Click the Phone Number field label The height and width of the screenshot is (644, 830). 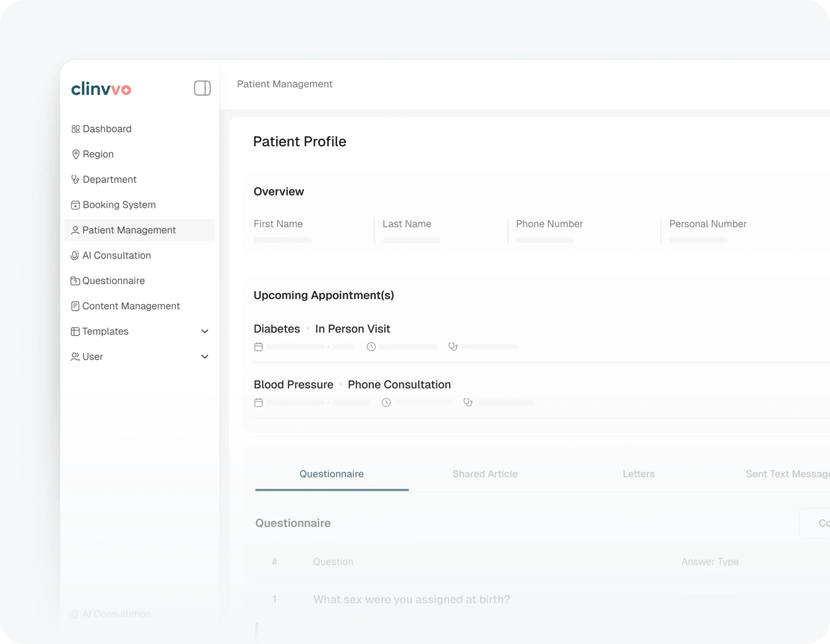549,224
